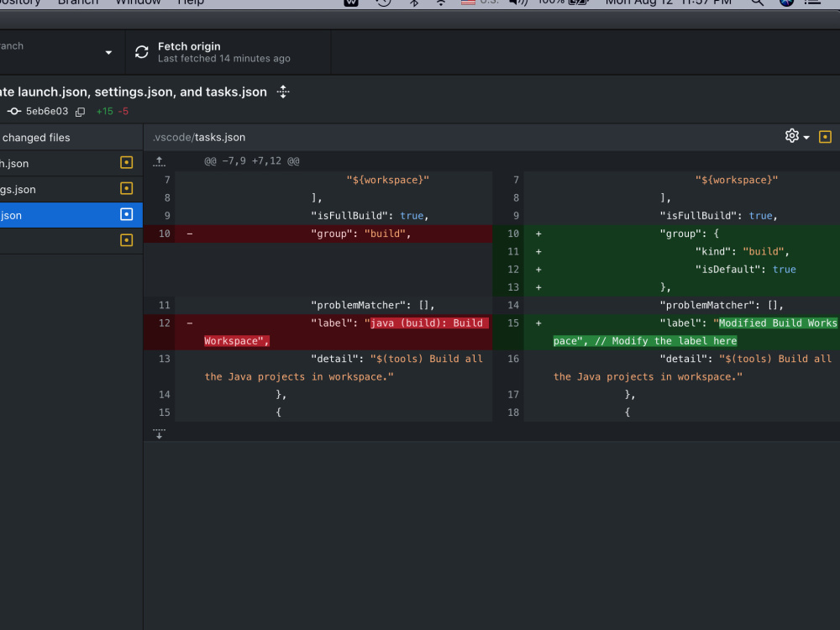Open the branch dropdown arrow
840x630 pixels.
[x=108, y=52]
